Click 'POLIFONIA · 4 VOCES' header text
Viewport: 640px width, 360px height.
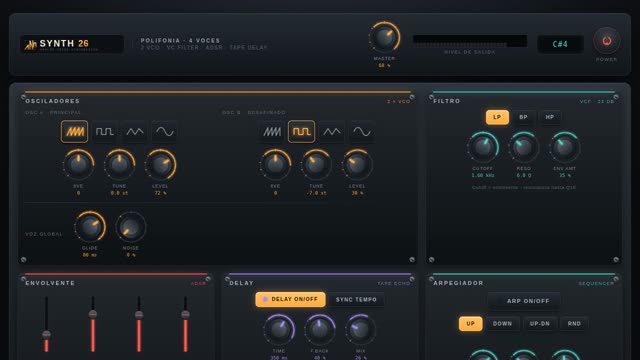pos(180,40)
